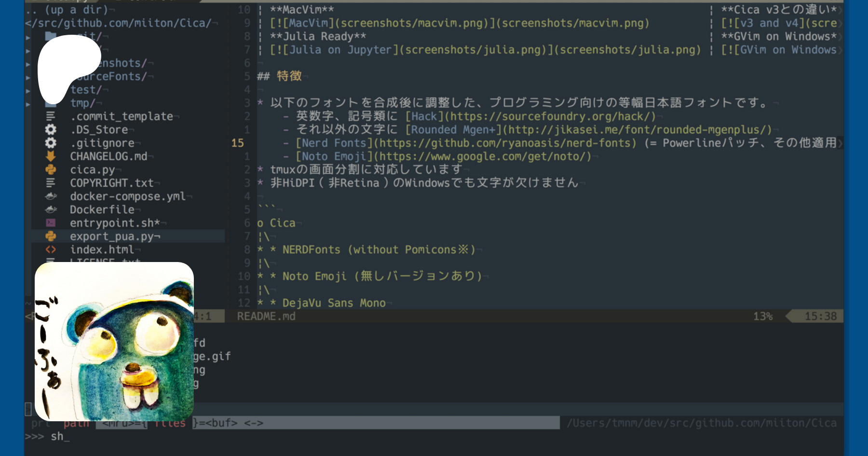Image resolution: width=868 pixels, height=456 pixels.
Task: Click the Docker whale icon beside Dockerfile
Action: 51,209
